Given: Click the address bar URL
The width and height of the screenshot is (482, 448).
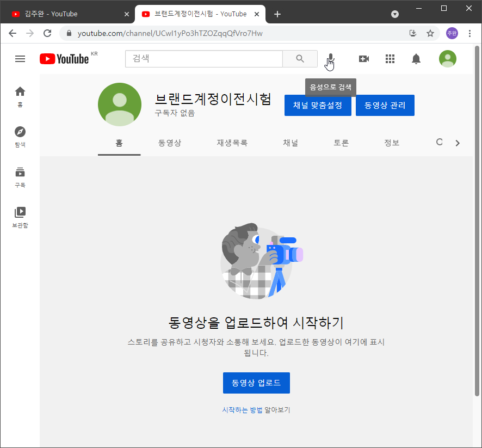Looking at the screenshot, I should (x=170, y=33).
